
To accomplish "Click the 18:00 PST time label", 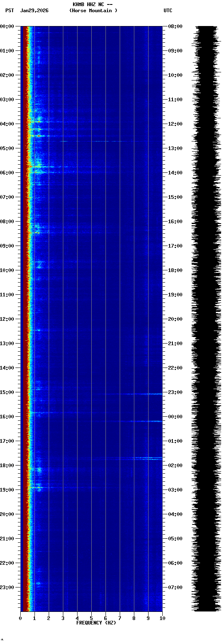I will (7, 466).
